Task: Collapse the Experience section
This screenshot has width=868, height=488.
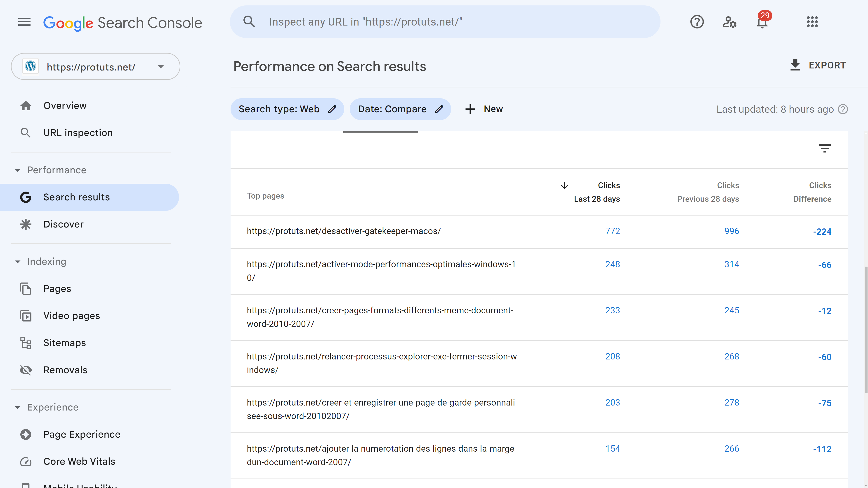Action: coord(18,408)
